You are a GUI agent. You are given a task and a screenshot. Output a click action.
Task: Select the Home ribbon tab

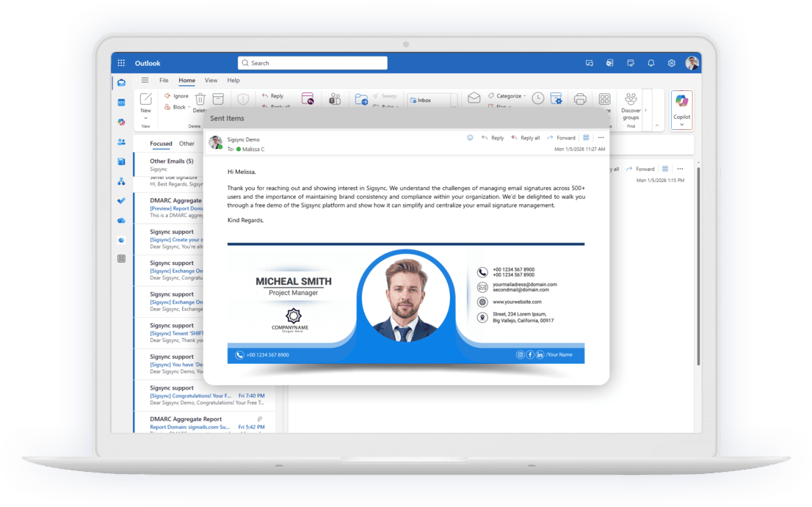click(x=187, y=80)
